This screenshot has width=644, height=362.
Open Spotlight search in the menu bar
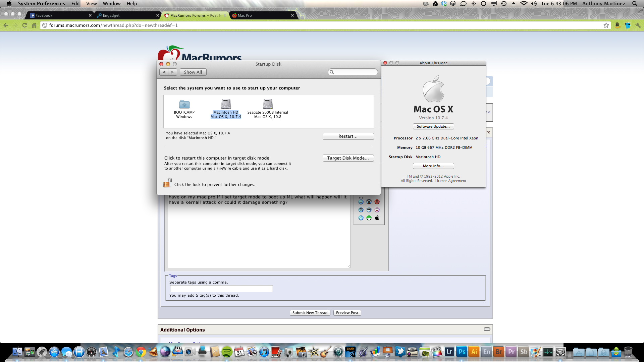click(x=635, y=4)
